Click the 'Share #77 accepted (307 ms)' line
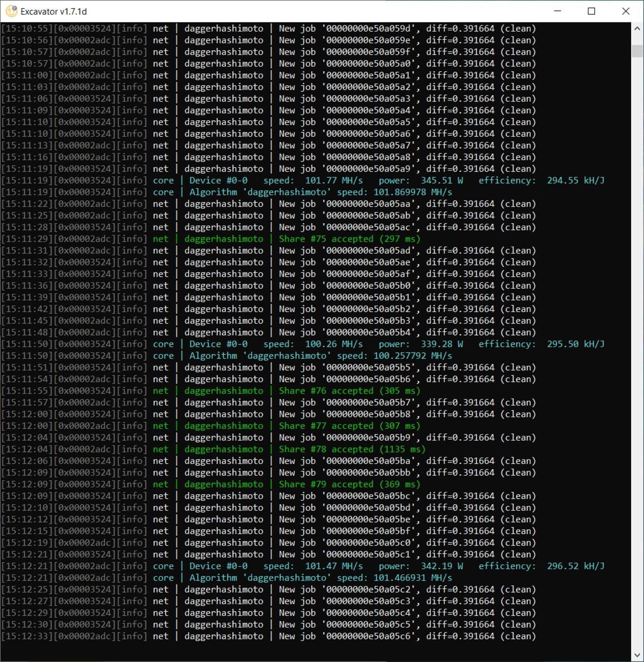The height and width of the screenshot is (662, 644). (x=349, y=426)
